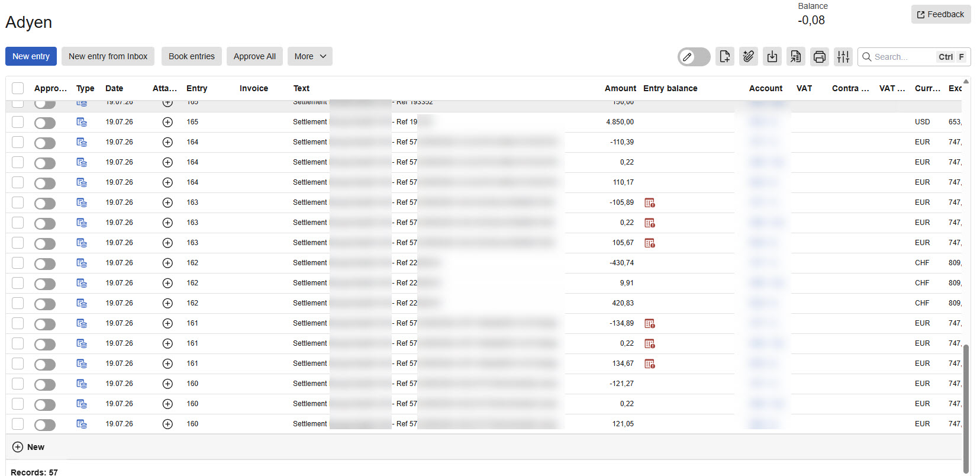Toggle the pencil edit mode switch

[x=694, y=57]
